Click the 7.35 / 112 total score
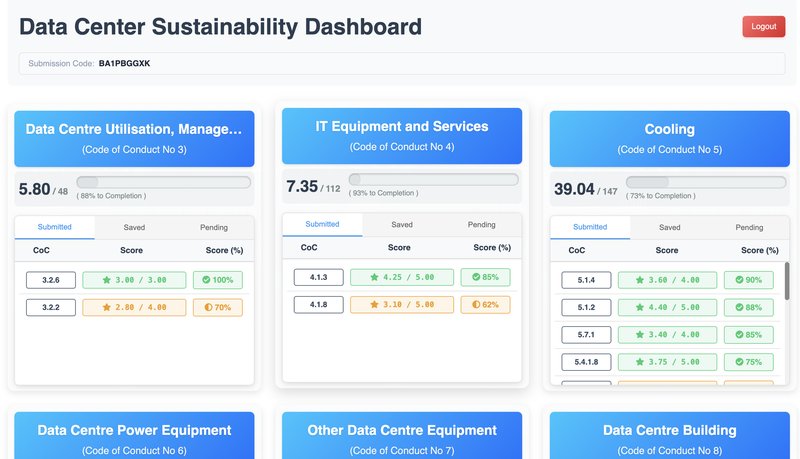Screen dimensions: 800x459 coord(313,187)
